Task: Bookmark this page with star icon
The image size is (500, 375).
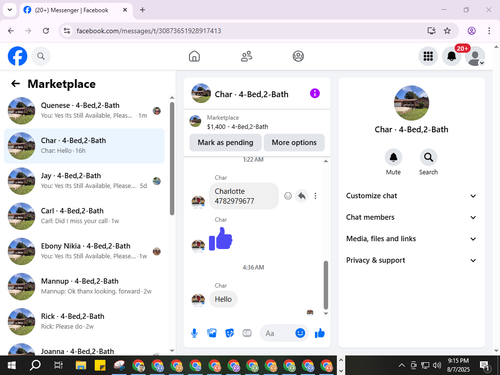Action: click(x=447, y=31)
